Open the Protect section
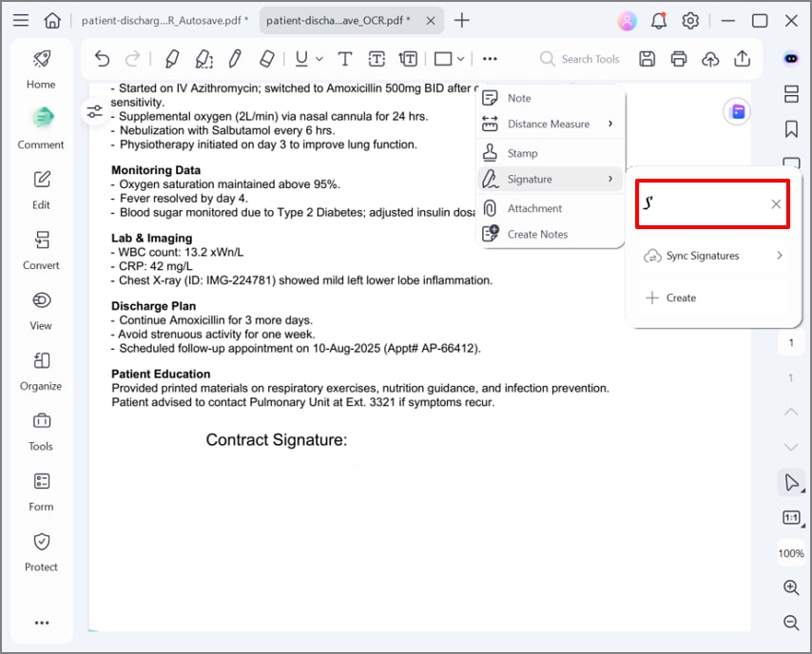This screenshot has height=654, width=812. tap(40, 551)
